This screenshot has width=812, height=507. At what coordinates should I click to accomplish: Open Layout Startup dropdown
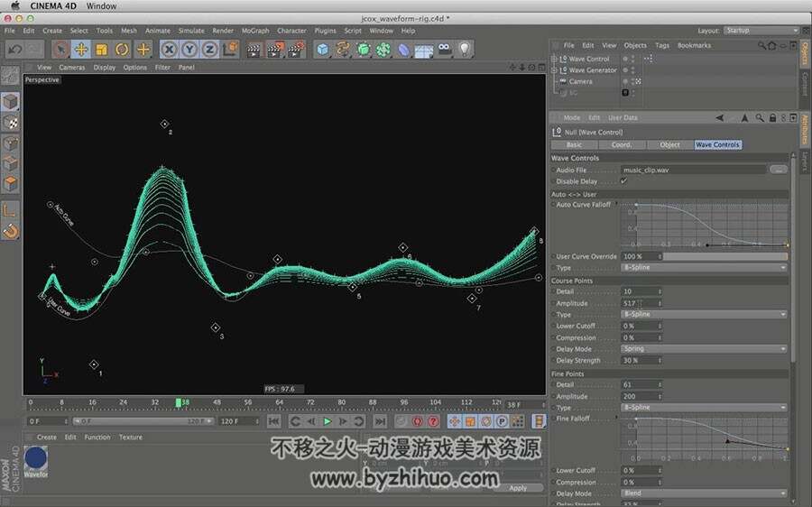pyautogui.click(x=761, y=31)
